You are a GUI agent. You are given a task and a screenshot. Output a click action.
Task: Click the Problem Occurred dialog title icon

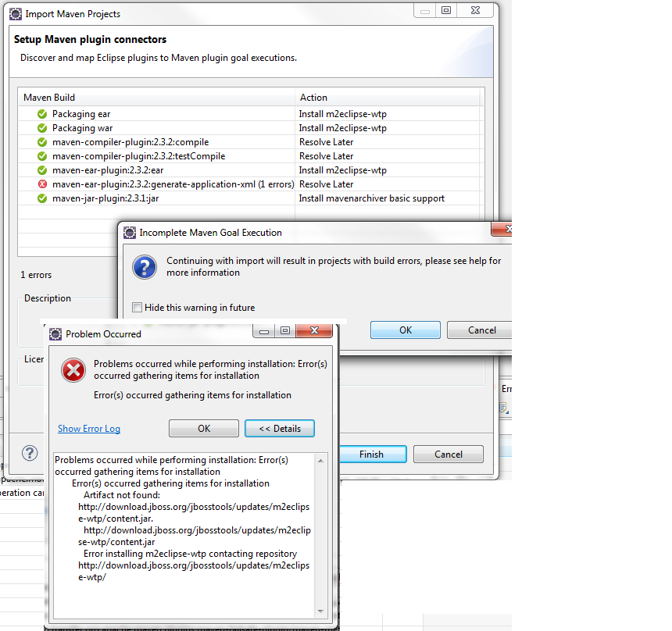pos(55,334)
